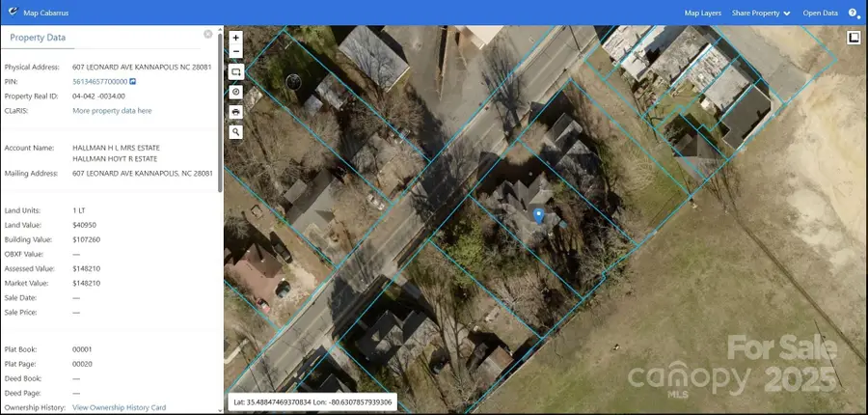Open the PIN 56134657700000 link
The width and height of the screenshot is (868, 415).
pos(100,81)
